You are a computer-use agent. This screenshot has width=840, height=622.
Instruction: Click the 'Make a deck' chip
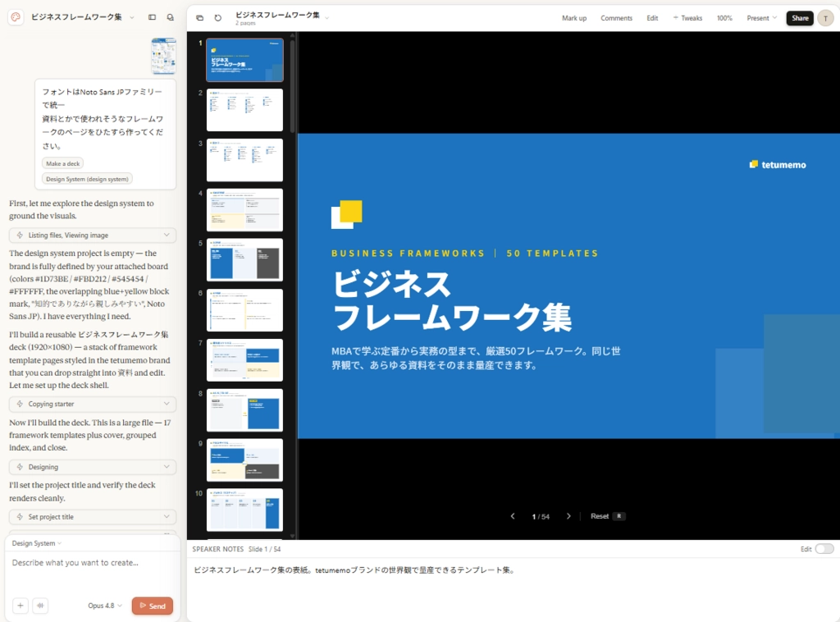pyautogui.click(x=62, y=163)
